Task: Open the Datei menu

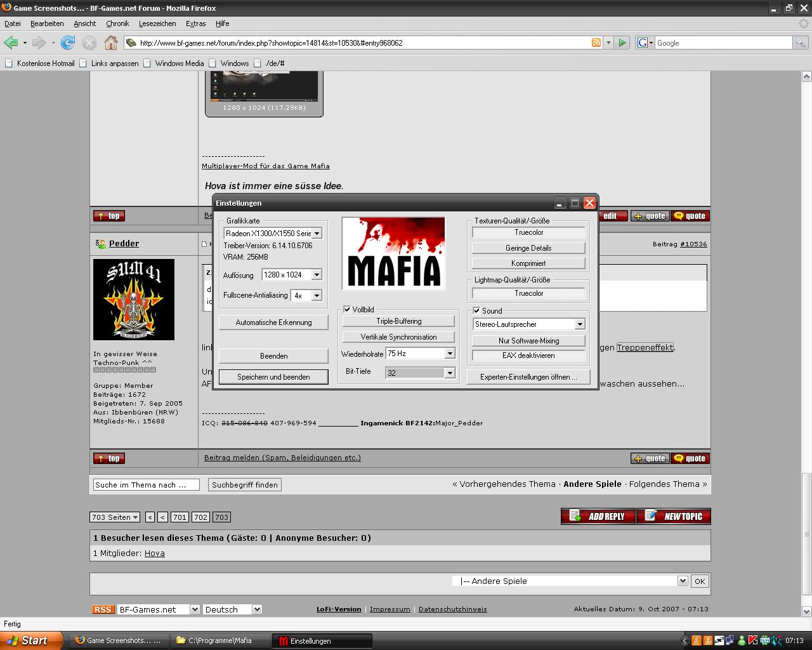Action: click(x=13, y=23)
